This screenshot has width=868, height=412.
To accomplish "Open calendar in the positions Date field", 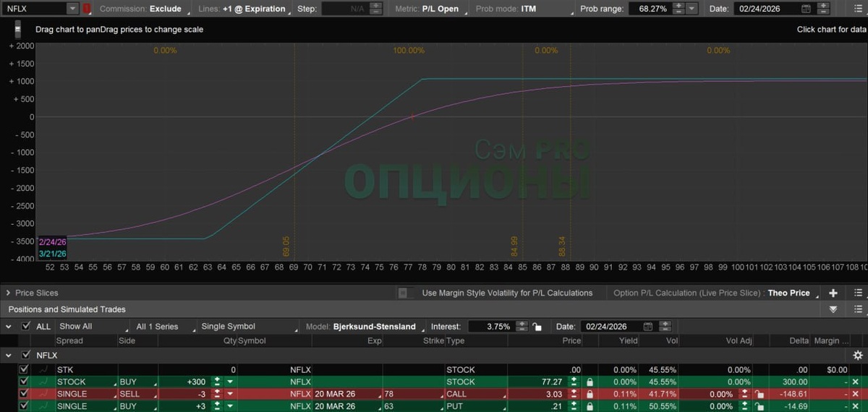I will coord(647,327).
